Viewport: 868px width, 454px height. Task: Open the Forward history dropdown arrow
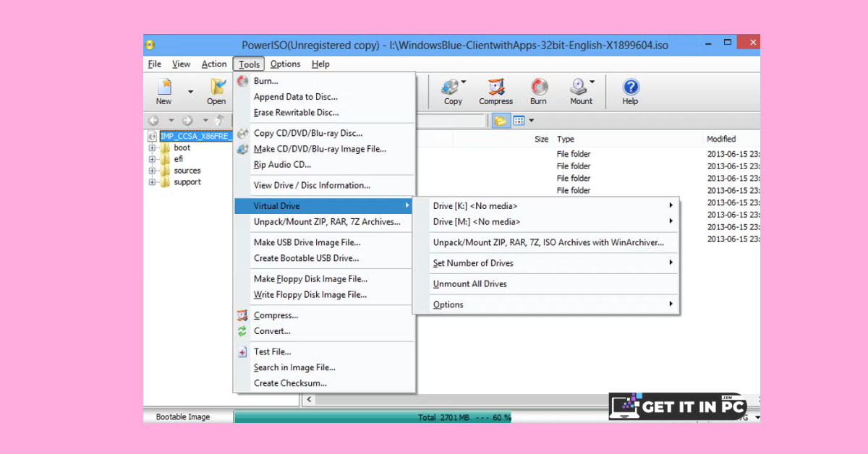205,121
